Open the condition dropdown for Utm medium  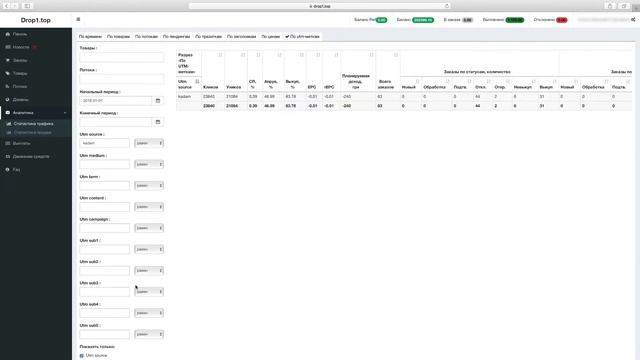coord(149,164)
